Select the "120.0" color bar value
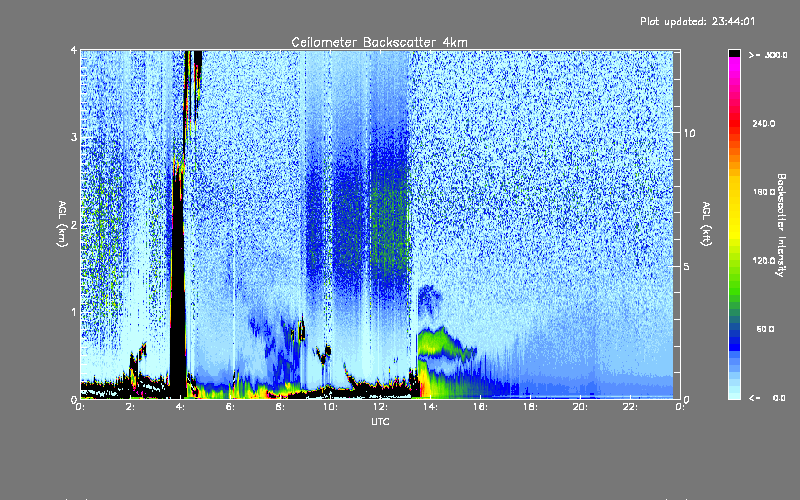 764,260
